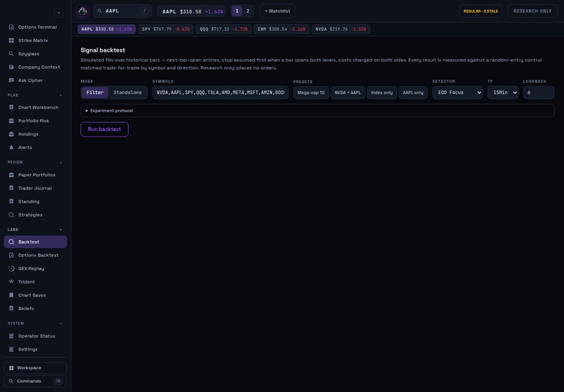Apply the AAPL only preset

click(x=413, y=92)
